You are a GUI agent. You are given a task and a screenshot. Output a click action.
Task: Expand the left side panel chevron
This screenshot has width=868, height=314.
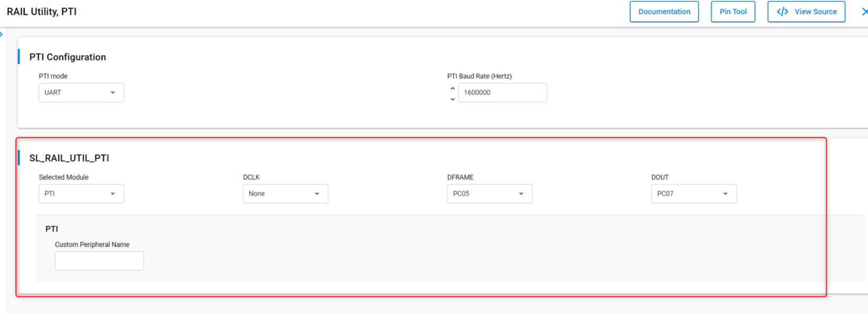tap(2, 34)
